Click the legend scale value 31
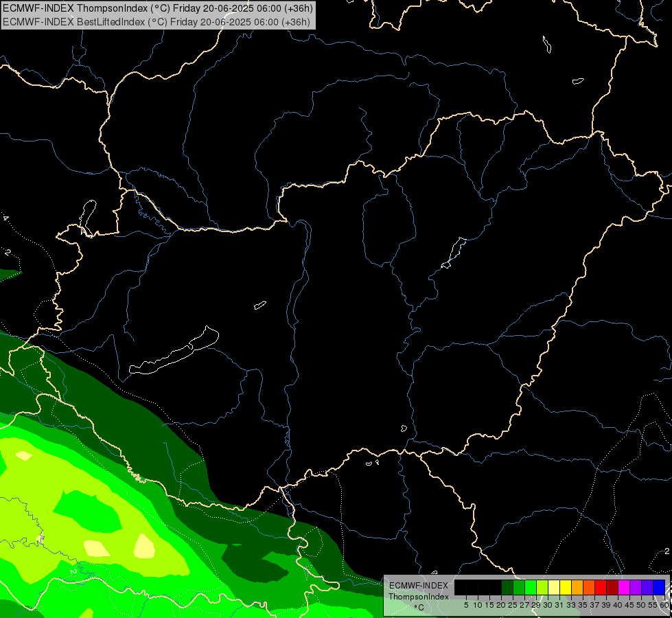 click(x=559, y=605)
